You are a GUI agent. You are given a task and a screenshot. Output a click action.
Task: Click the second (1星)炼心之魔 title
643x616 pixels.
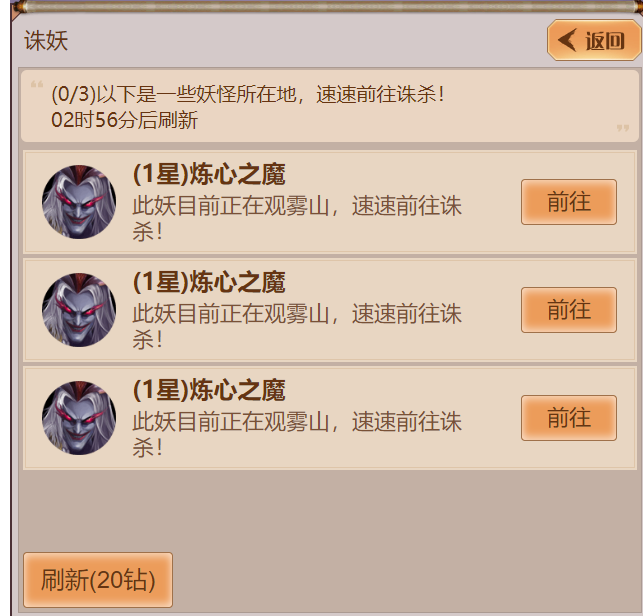[x=209, y=282]
